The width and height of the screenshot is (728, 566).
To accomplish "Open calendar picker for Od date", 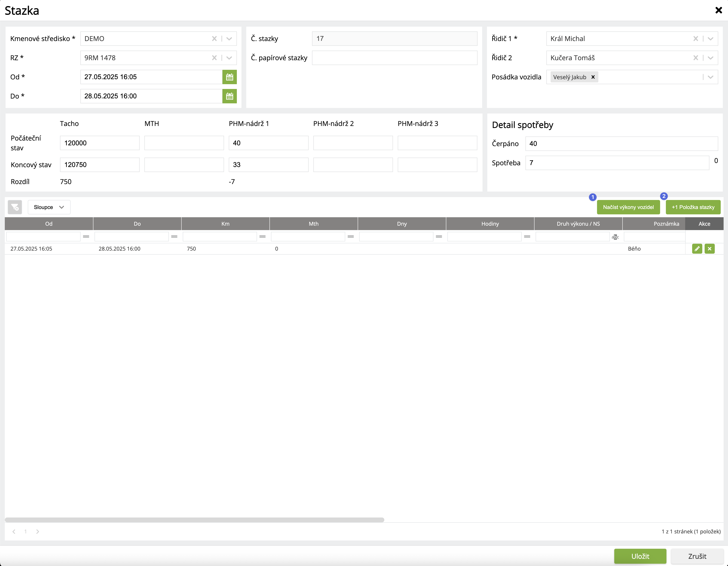I will click(x=229, y=77).
